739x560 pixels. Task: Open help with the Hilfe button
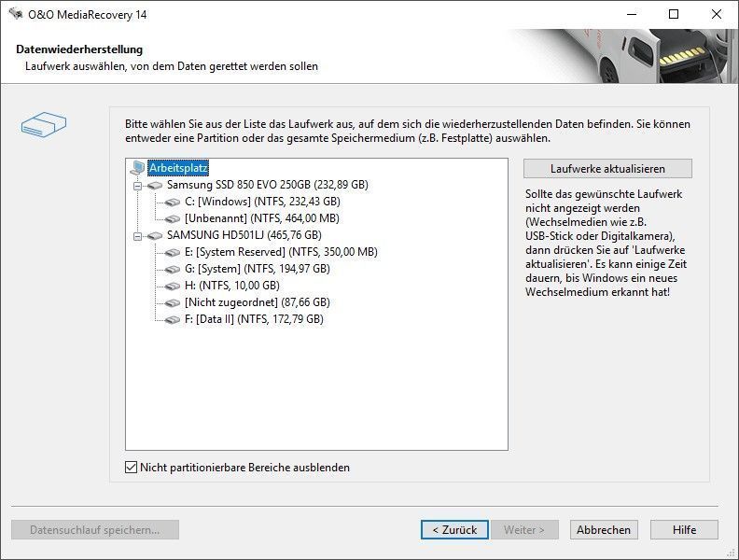(684, 529)
